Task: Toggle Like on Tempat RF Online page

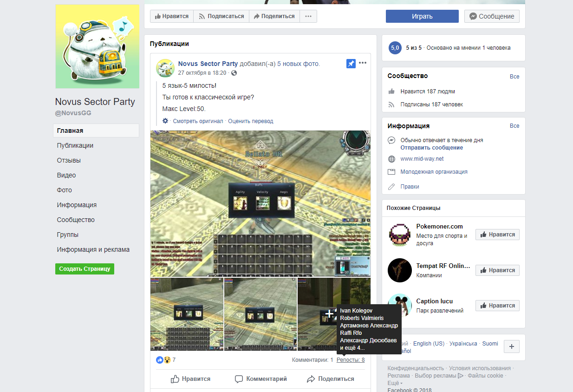Action: click(x=497, y=270)
